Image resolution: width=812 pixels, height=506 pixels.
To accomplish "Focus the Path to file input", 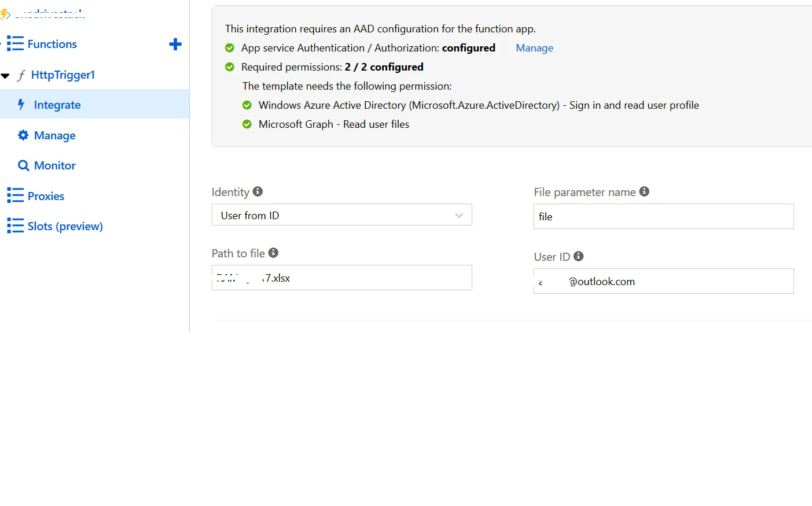I will point(341,278).
